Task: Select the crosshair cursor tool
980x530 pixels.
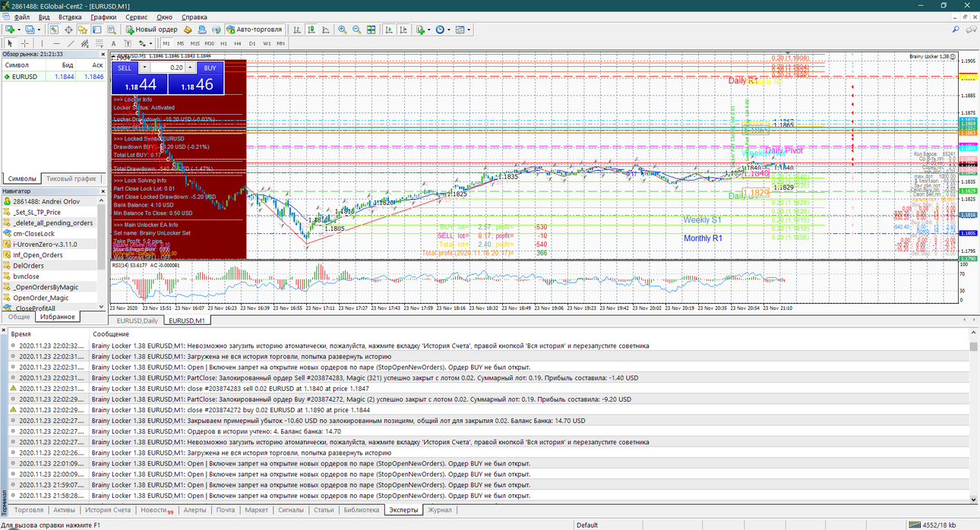Action: pos(24,43)
